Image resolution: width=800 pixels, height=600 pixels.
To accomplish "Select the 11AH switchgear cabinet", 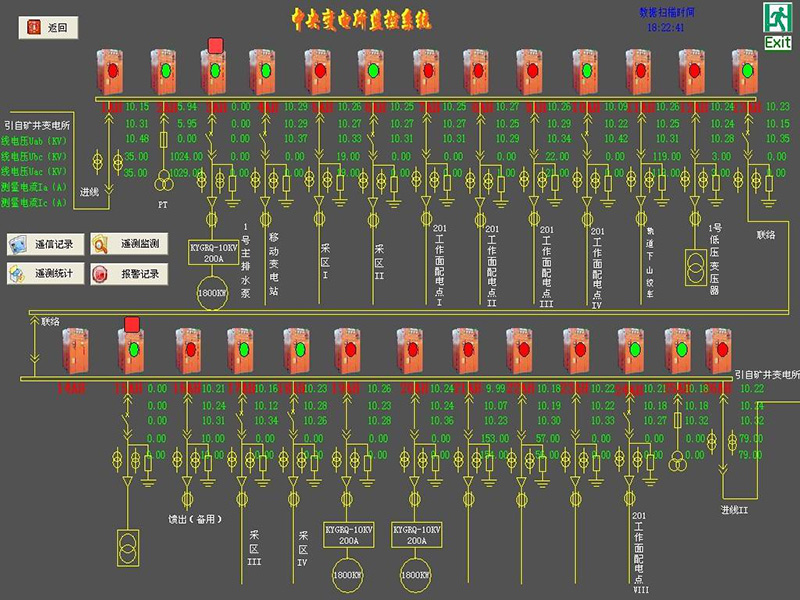I will tap(638, 71).
